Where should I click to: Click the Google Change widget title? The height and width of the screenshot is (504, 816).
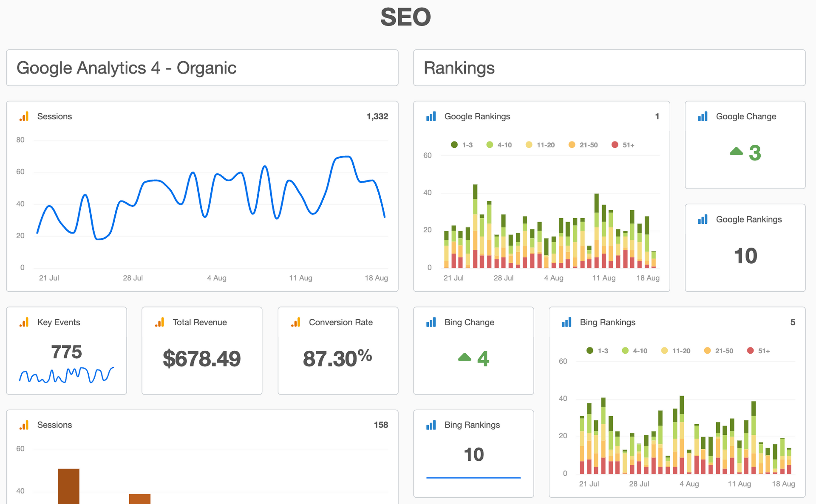point(746,116)
